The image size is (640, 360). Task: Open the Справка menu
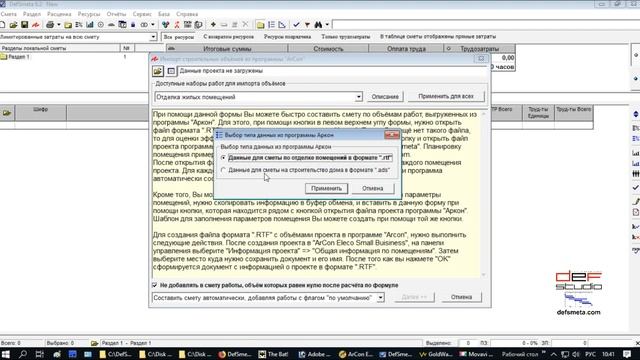pos(187,14)
